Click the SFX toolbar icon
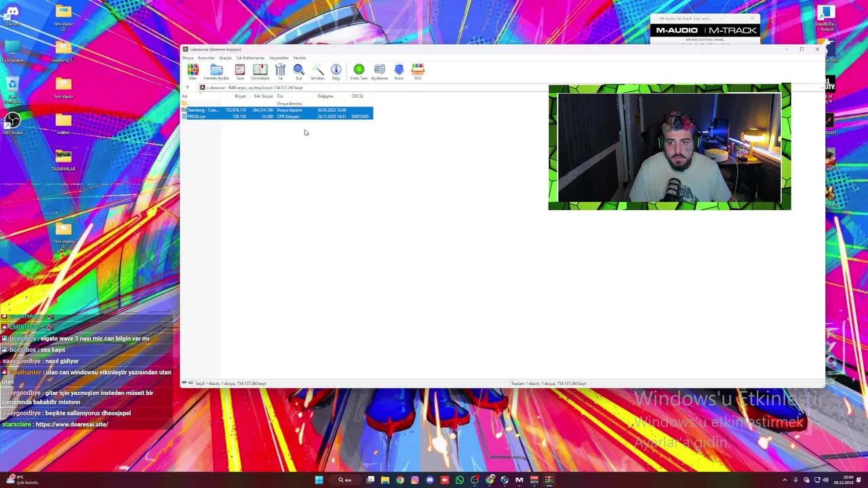Viewport: 868px width, 488px height. pos(418,72)
